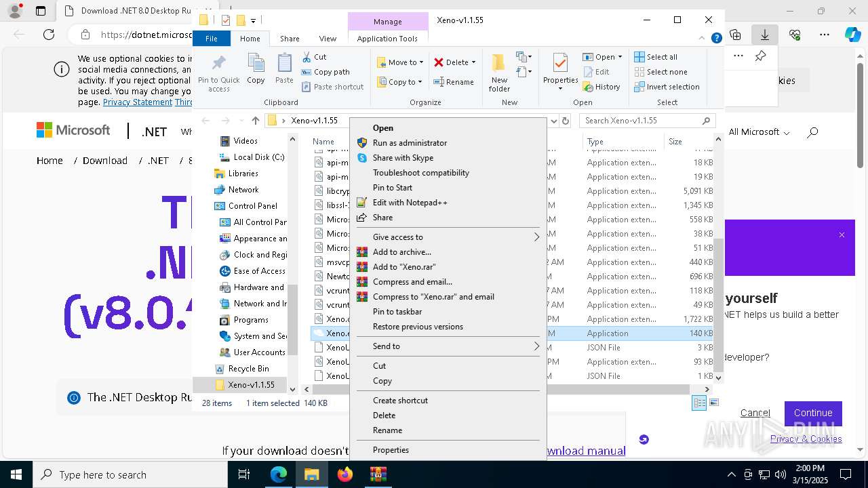868x488 pixels.
Task: Expand All Microsoft menu on webpage
Action: coord(759,132)
